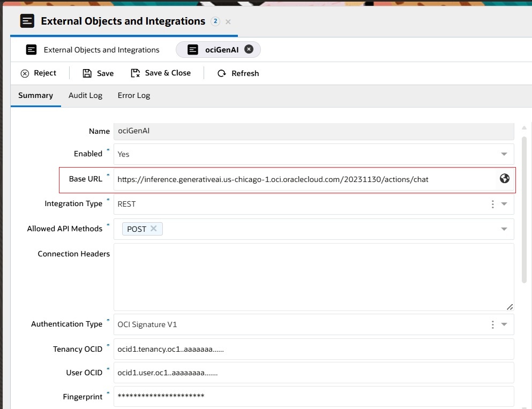Click the Save & Close button
Screen dimensions: 532x409
[161, 73]
